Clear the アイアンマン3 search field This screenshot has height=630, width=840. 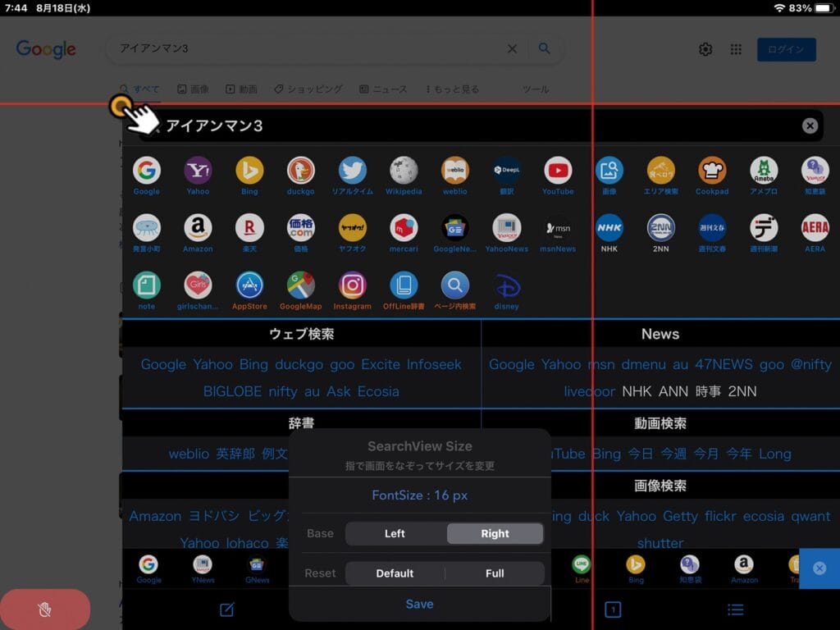[x=810, y=126]
